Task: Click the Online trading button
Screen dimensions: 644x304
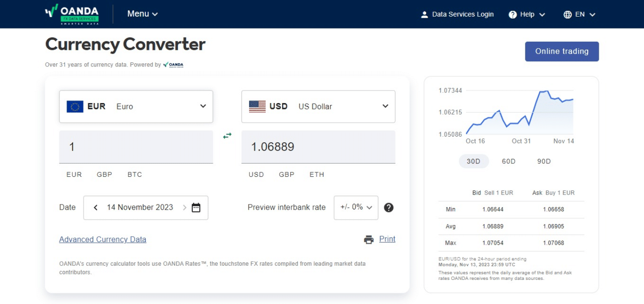Action: pyautogui.click(x=562, y=51)
